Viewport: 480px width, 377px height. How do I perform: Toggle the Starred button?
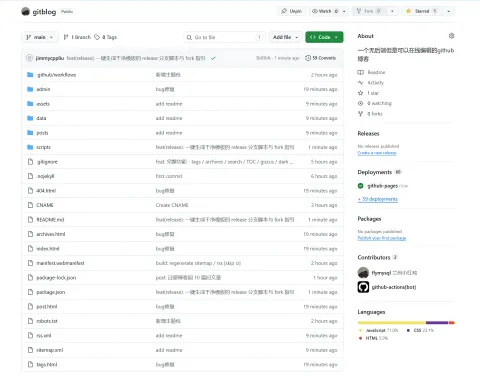click(x=422, y=11)
